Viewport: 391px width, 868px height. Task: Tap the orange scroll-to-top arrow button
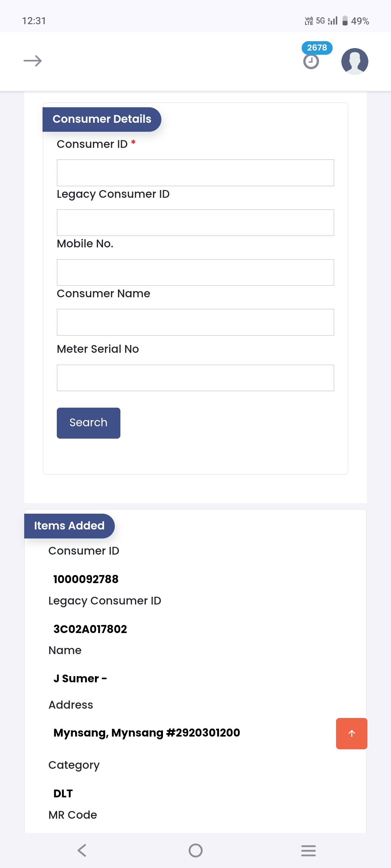[x=351, y=733]
